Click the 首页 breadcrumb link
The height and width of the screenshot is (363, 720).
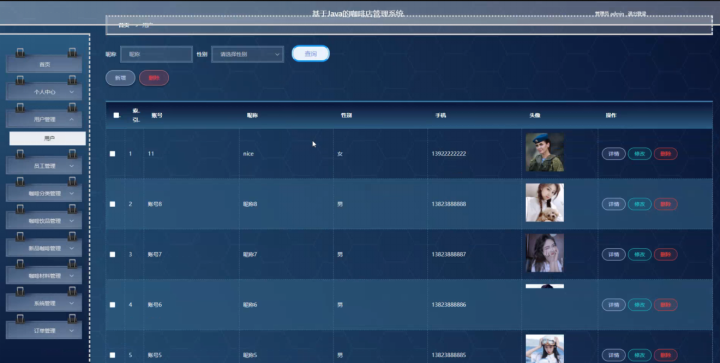pyautogui.click(x=124, y=25)
